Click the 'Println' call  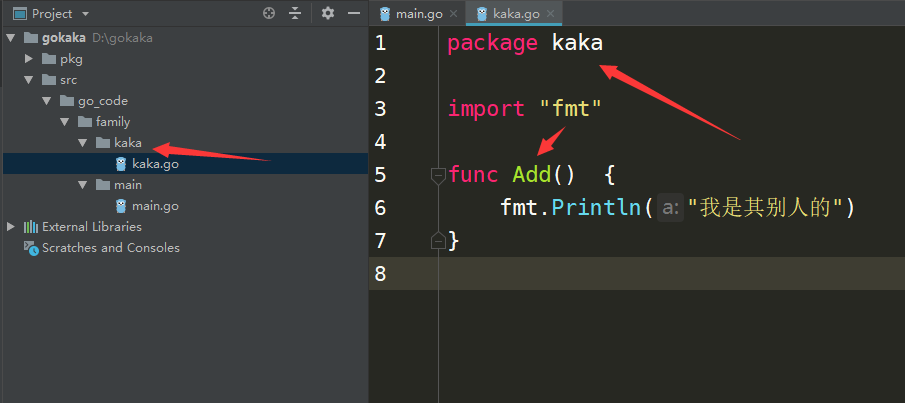coord(596,207)
